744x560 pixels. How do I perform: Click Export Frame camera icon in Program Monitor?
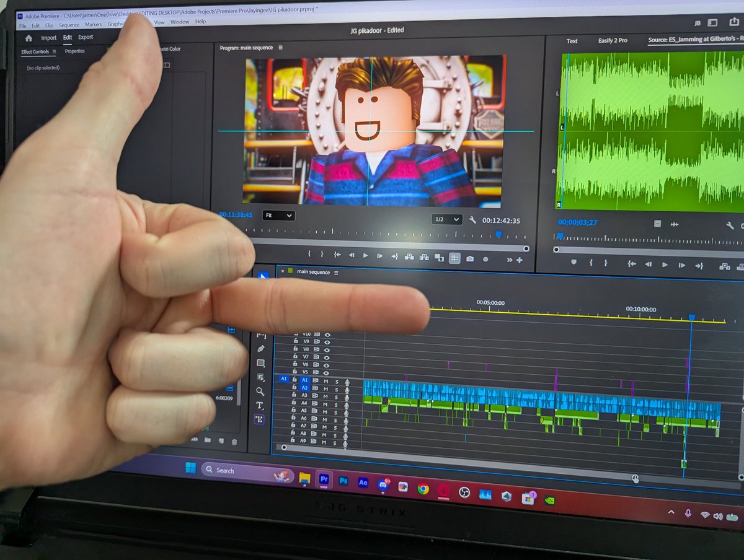tap(470, 258)
